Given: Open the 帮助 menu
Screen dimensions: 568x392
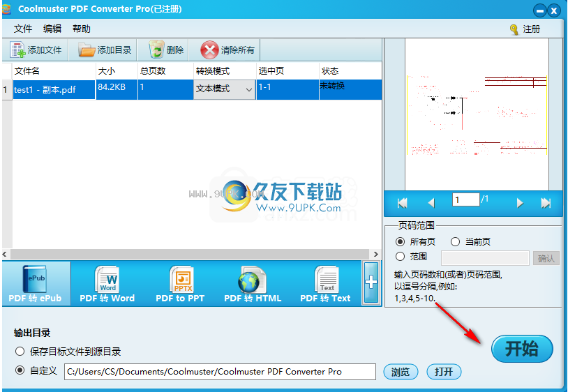Looking at the screenshot, I should 82,29.
